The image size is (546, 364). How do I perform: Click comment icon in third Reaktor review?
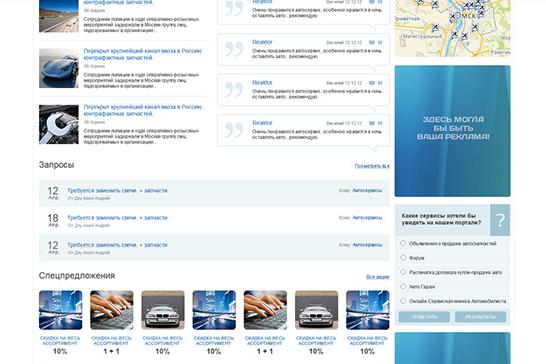tap(372, 83)
